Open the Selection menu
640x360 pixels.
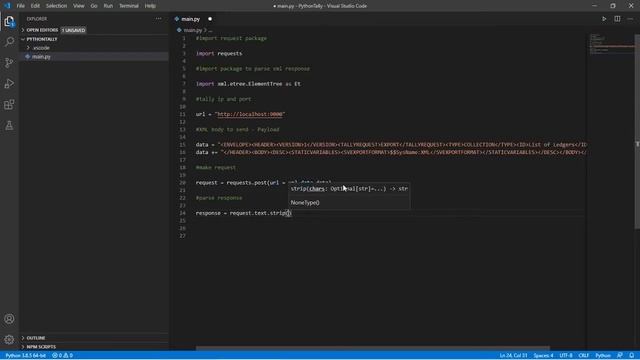(x=56, y=6)
